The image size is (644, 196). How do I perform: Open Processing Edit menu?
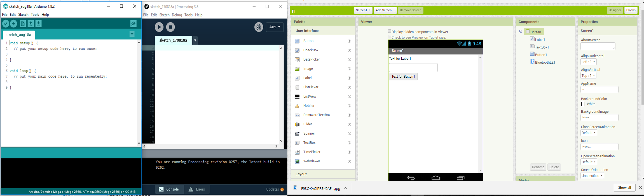154,15
